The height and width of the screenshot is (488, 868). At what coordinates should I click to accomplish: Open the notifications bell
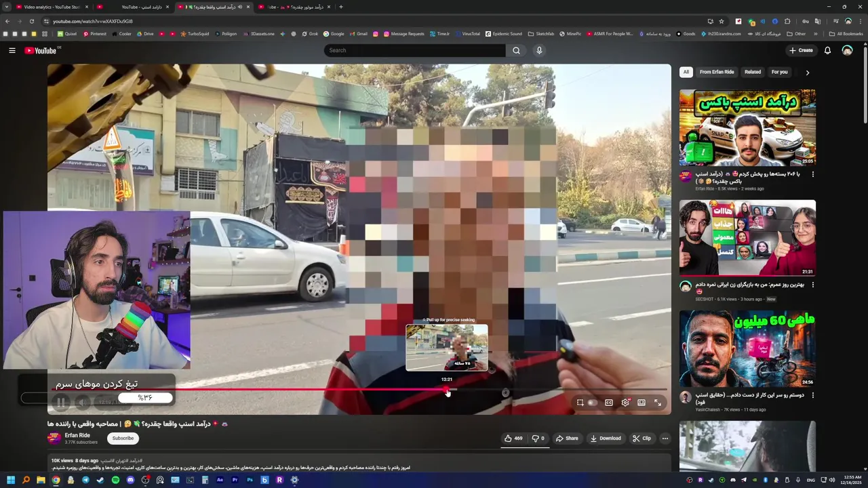click(827, 50)
